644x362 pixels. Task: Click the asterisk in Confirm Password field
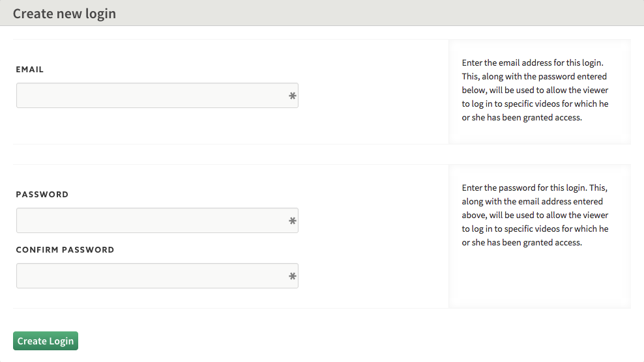coord(293,276)
